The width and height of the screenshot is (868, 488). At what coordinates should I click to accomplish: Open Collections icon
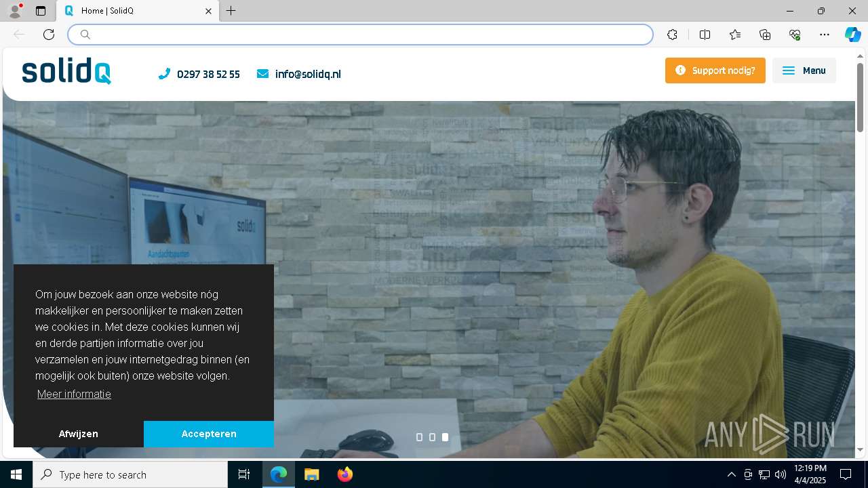(x=765, y=35)
